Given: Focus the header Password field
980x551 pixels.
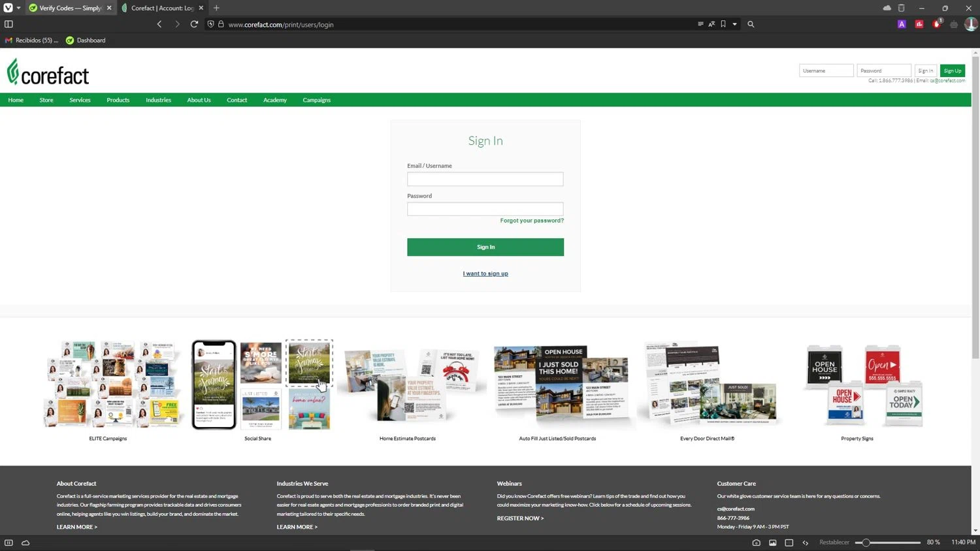Looking at the screenshot, I should click(x=884, y=71).
